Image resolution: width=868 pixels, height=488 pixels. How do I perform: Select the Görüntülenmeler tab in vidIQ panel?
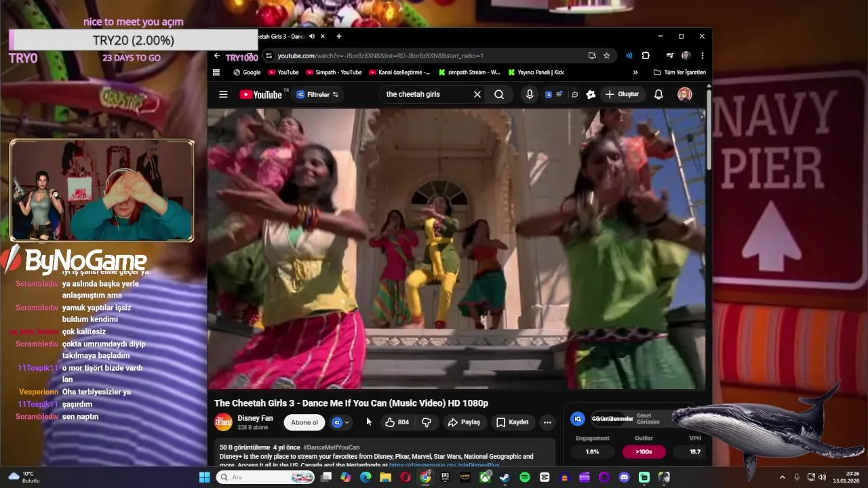[612, 419]
